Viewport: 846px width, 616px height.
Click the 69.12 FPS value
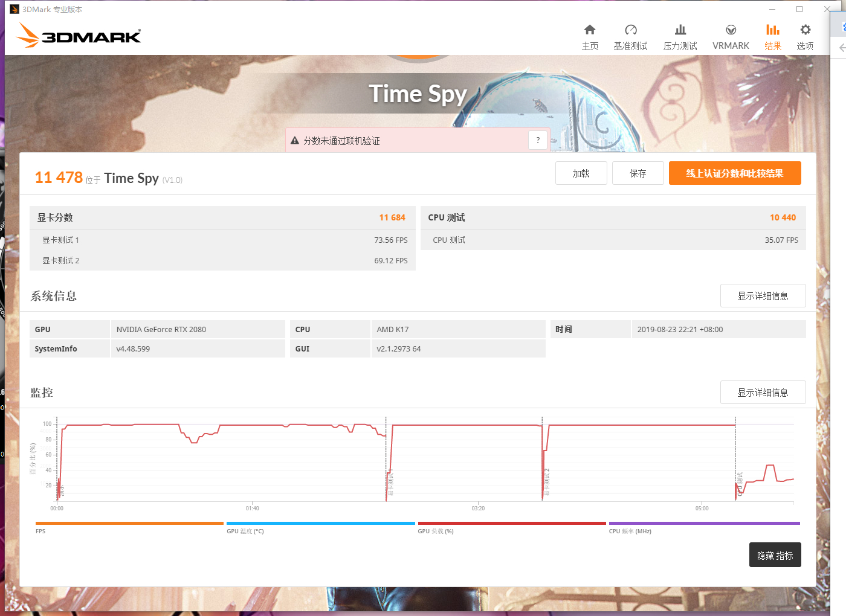[x=391, y=260]
